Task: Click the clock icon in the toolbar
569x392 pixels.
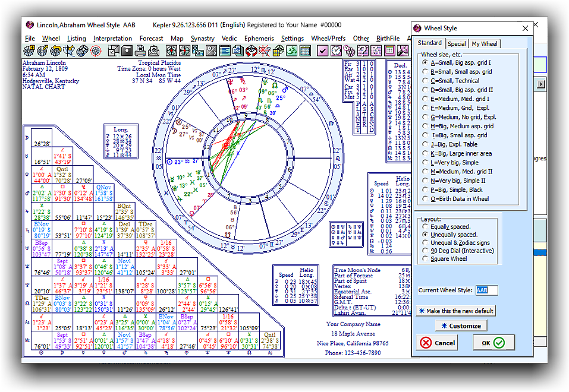Action: (337, 50)
